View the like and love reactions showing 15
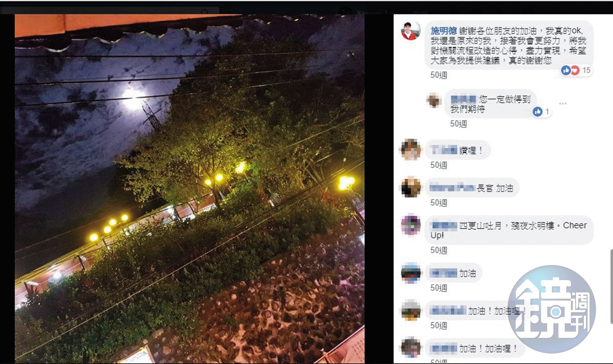613x364 pixels. coord(576,70)
